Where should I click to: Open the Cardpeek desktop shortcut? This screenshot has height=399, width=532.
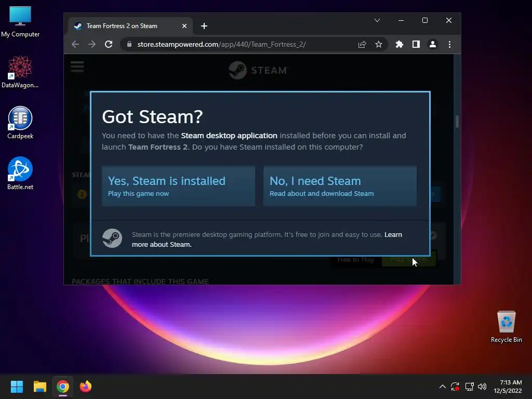pyautogui.click(x=20, y=123)
